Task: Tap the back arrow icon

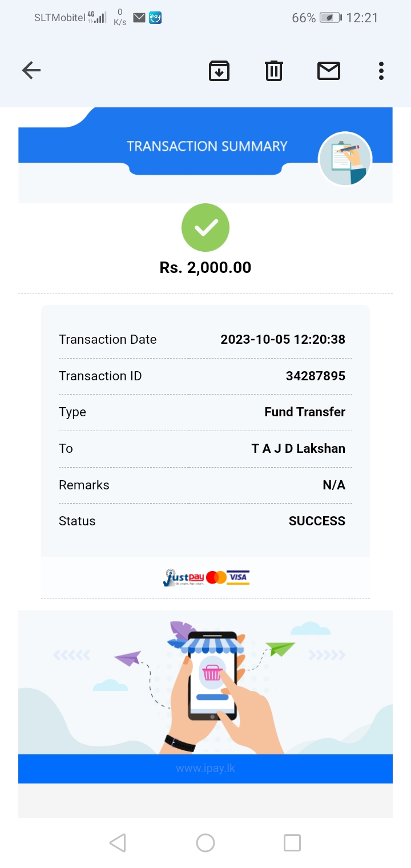Action: click(31, 71)
